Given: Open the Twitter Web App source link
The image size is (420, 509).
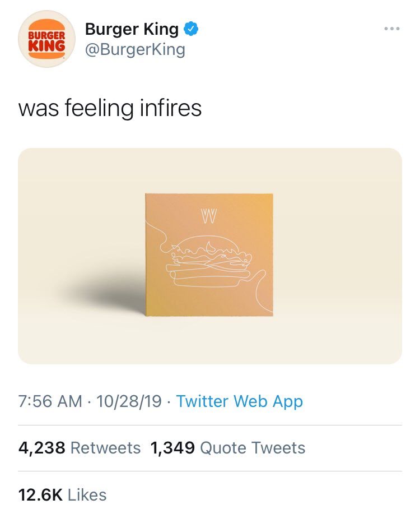Looking at the screenshot, I should pos(239,401).
